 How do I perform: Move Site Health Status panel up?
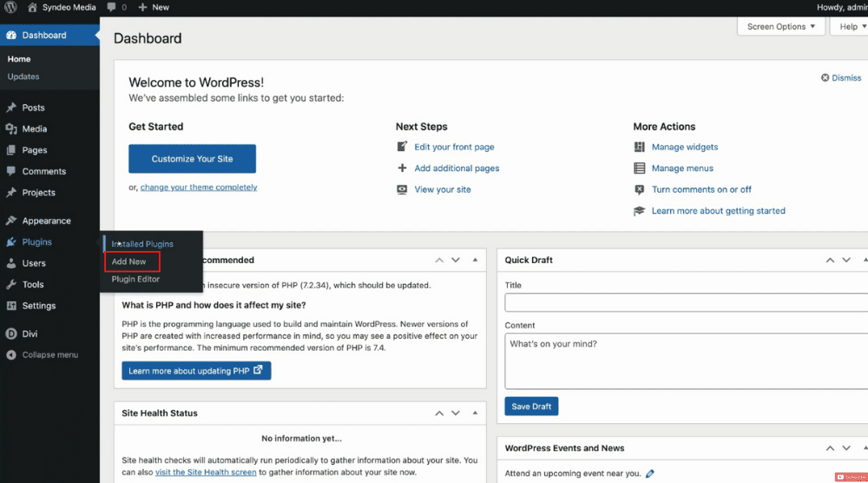439,414
